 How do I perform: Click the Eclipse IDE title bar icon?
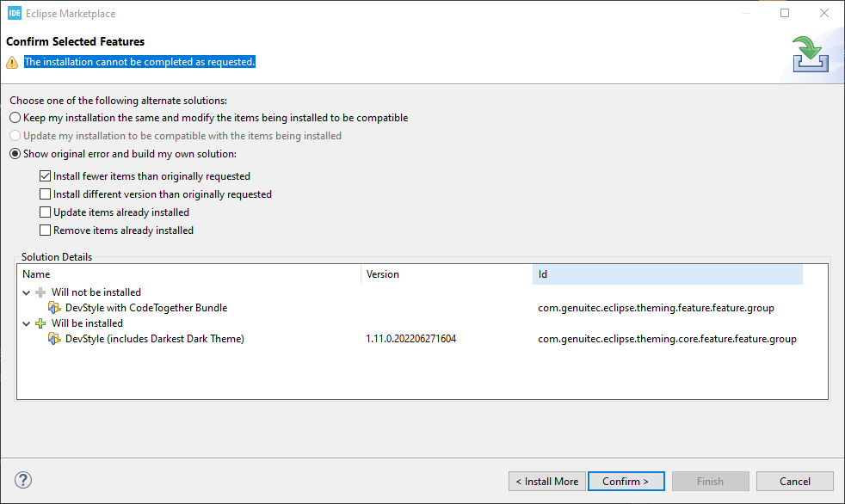pos(15,14)
